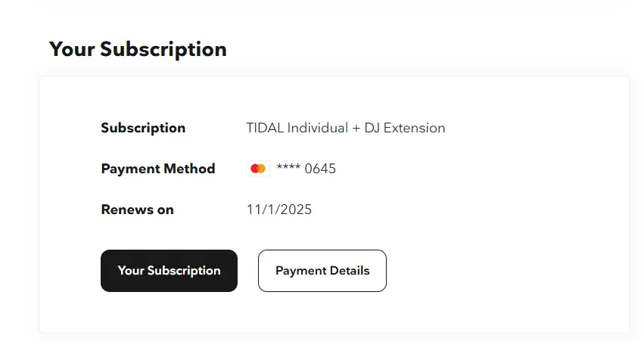
Task: Select the Your Subscription page heading
Action: pyautogui.click(x=138, y=49)
